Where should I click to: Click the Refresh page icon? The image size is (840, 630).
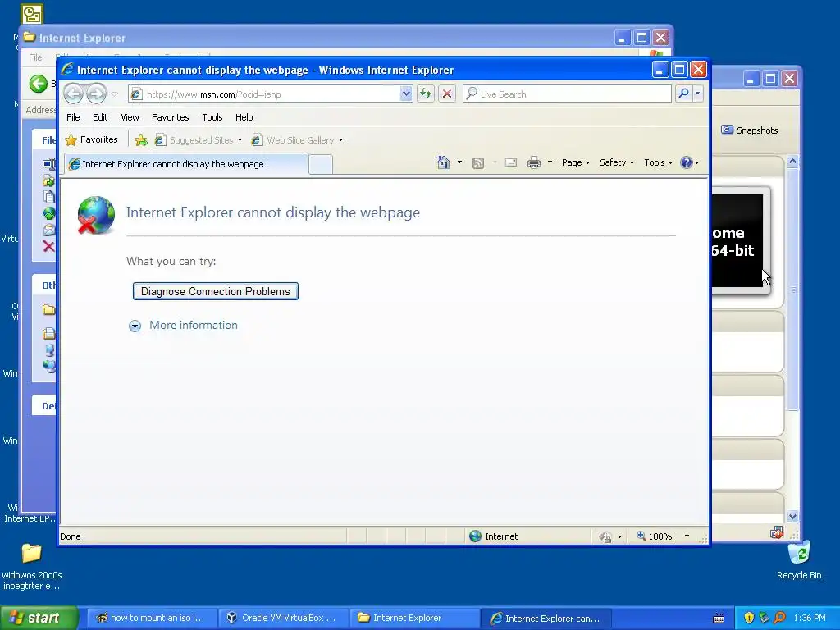426,94
